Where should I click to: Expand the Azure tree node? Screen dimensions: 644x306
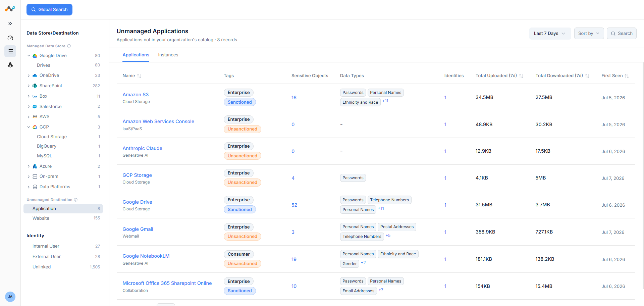coord(29,166)
